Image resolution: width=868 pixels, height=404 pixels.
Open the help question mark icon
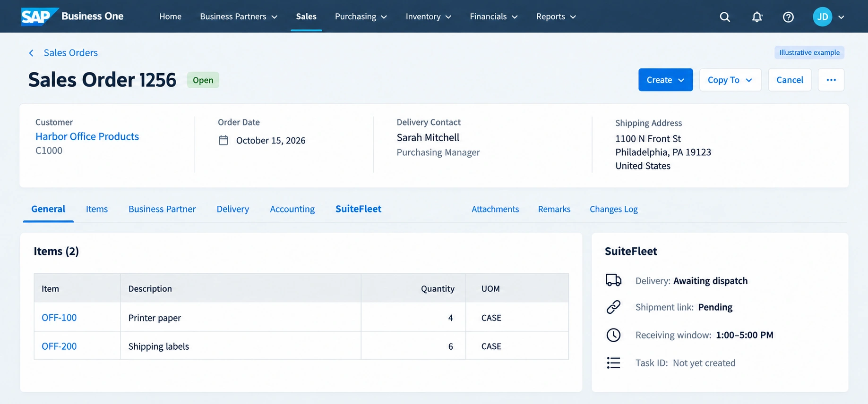pyautogui.click(x=788, y=17)
